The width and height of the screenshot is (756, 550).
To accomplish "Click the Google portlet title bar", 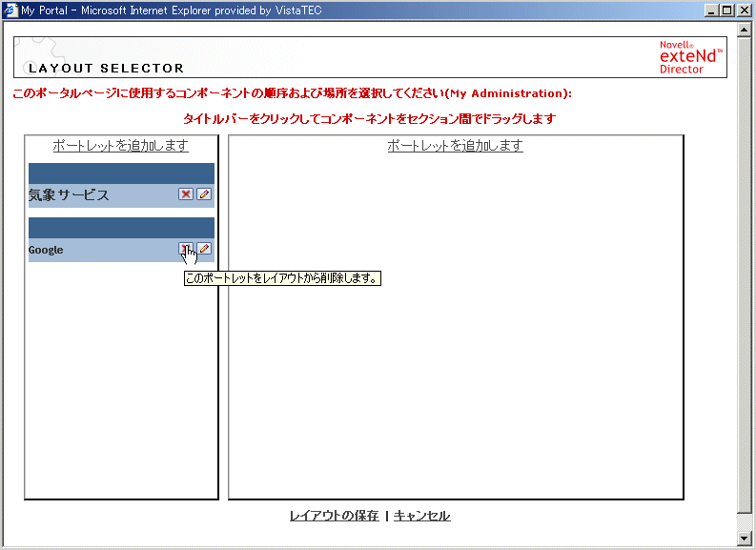I will 121,228.
